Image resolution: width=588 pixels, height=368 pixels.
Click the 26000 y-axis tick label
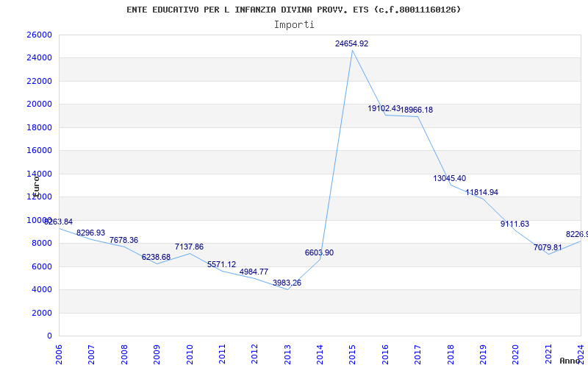[39, 35]
